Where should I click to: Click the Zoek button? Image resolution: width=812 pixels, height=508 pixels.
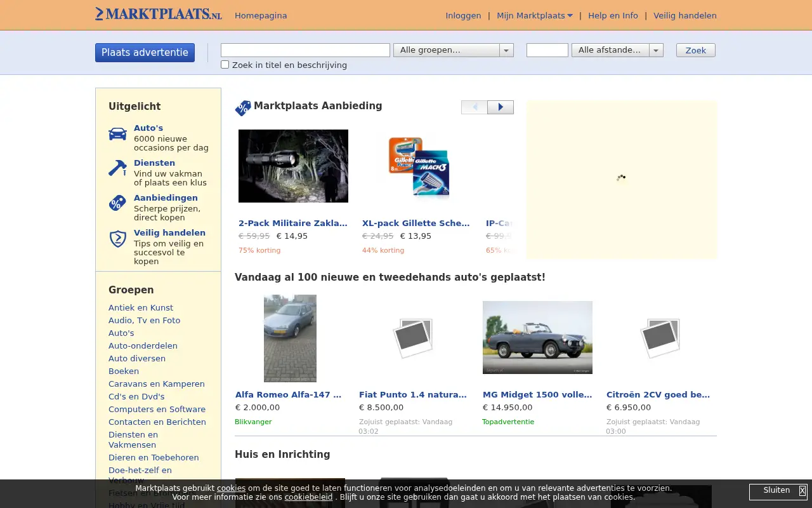coord(695,50)
